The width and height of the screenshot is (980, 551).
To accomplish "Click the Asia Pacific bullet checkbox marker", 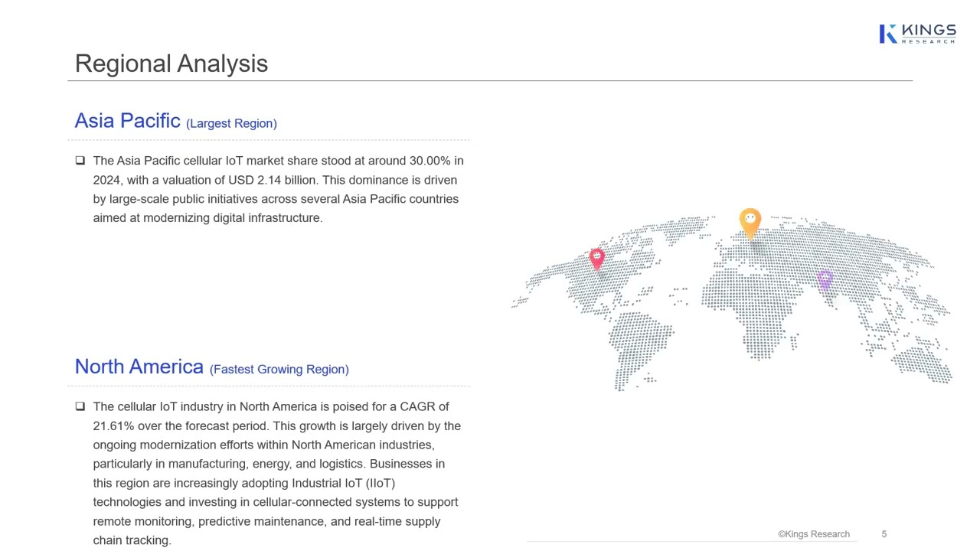I will coord(80,161).
